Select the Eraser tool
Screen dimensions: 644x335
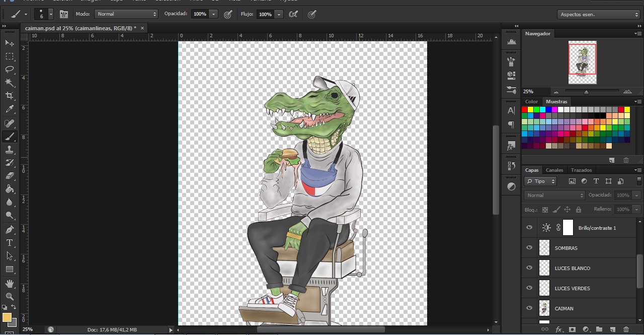pos(9,176)
